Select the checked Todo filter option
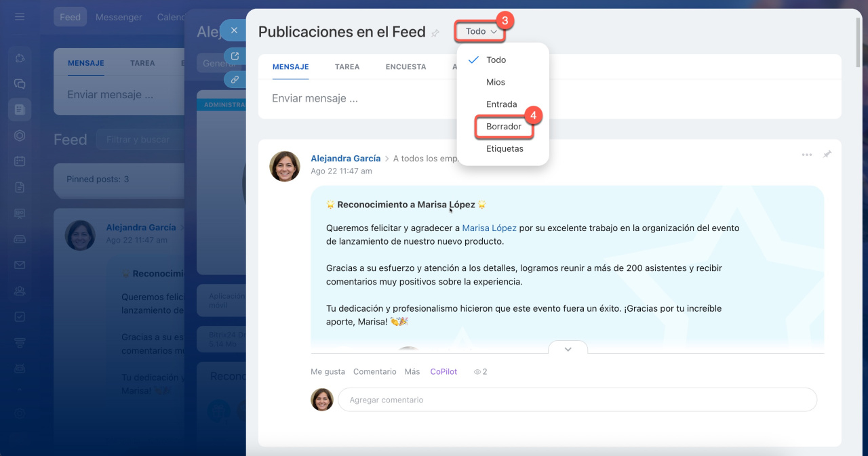This screenshot has width=868, height=456. pyautogui.click(x=496, y=60)
